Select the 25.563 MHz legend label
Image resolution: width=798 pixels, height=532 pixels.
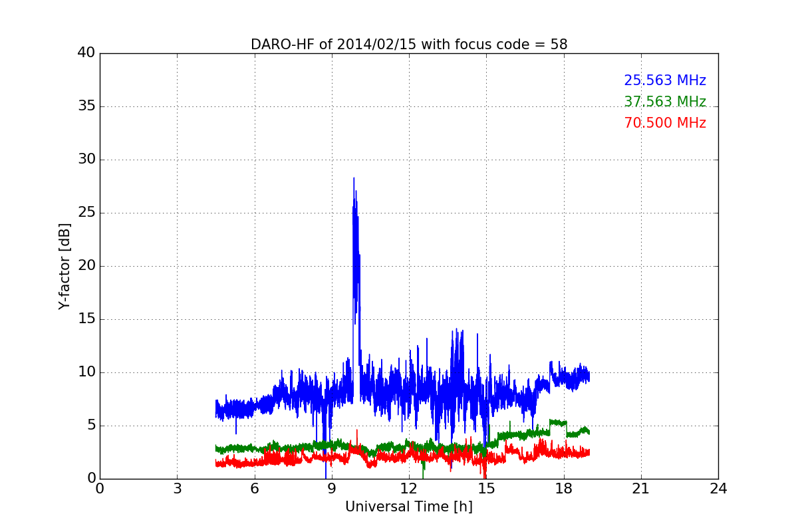tap(665, 80)
